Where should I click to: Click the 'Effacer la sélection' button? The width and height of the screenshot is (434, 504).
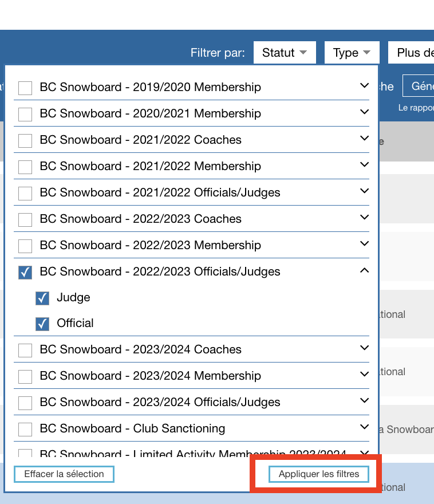64,474
